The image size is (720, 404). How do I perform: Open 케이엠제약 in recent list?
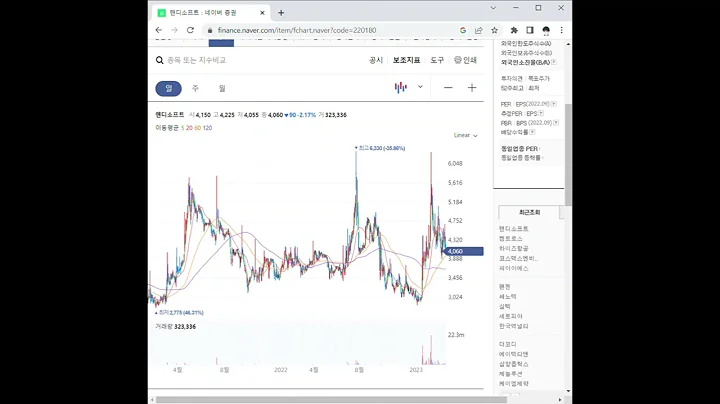[x=514, y=384]
